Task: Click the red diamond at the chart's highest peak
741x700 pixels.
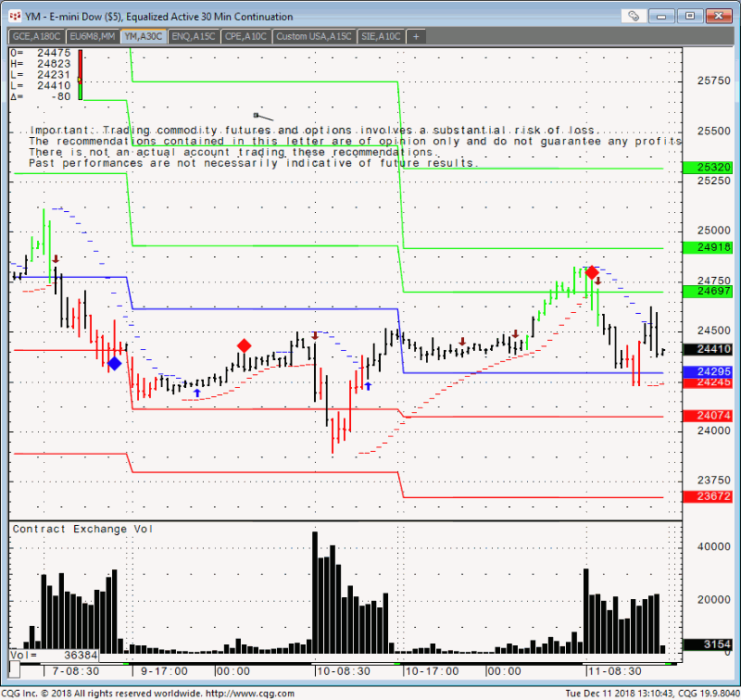Action: [592, 272]
